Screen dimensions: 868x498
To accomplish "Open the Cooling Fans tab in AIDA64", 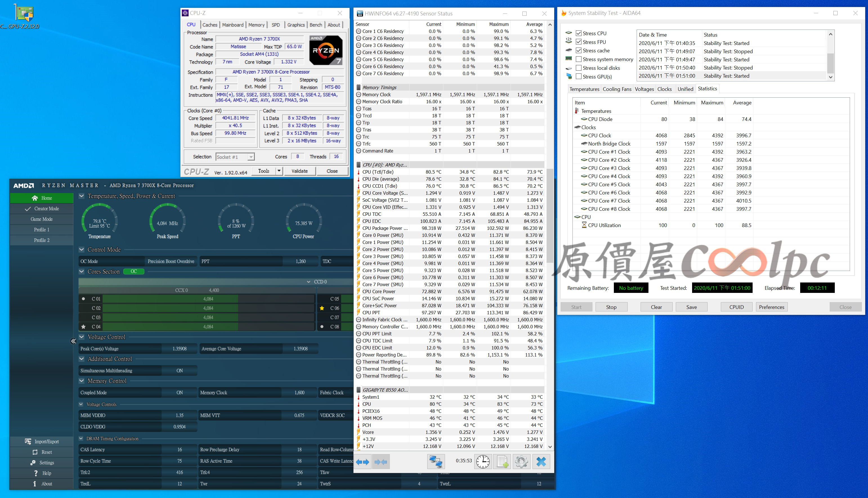I will click(x=617, y=89).
